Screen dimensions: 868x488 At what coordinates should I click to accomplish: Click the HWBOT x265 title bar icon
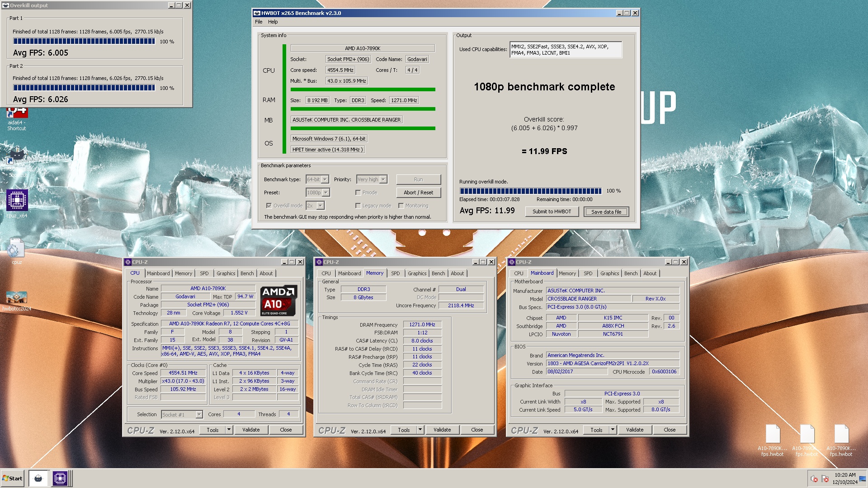click(257, 13)
